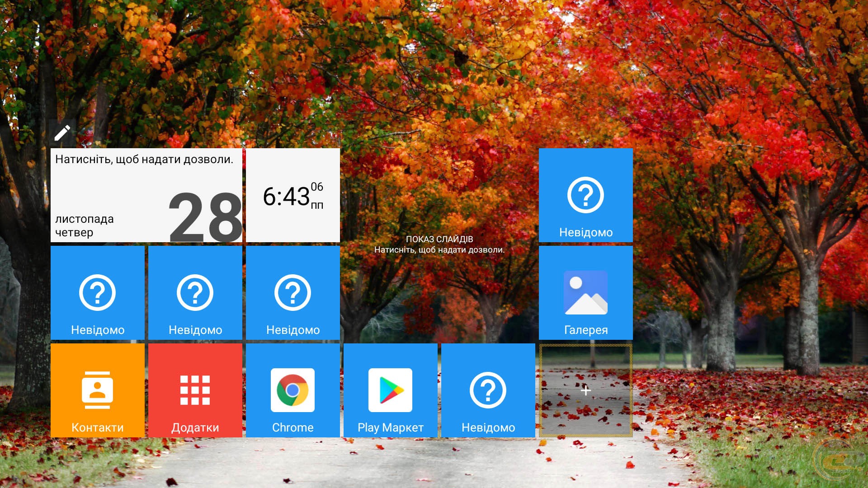Click the Невідомо tile above Галерея

point(585,195)
